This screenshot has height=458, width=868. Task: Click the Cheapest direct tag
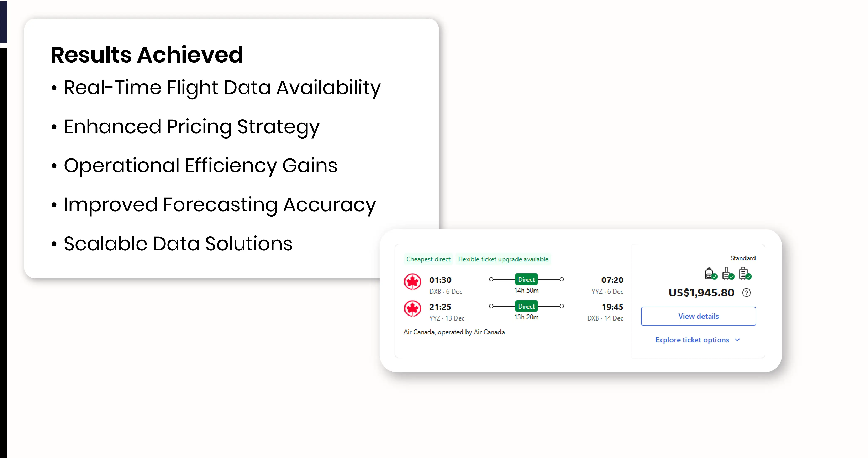[428, 259]
